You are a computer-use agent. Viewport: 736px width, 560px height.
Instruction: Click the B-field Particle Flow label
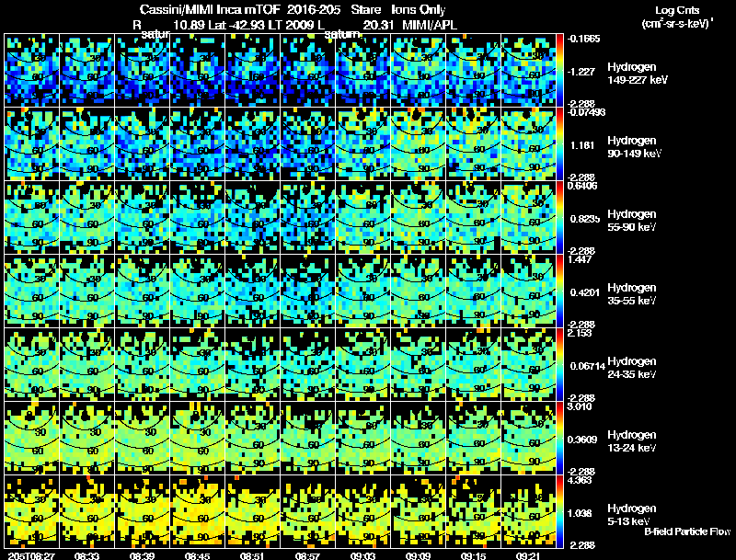pos(687,531)
